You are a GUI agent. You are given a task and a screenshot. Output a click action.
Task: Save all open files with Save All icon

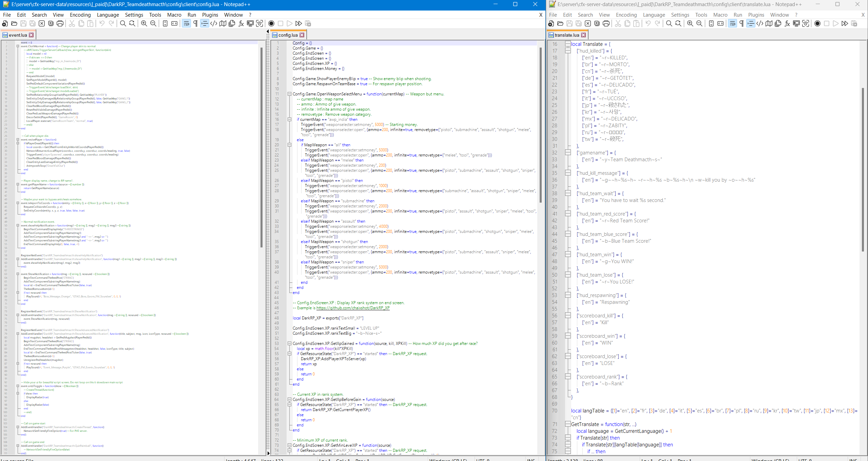(32, 23)
